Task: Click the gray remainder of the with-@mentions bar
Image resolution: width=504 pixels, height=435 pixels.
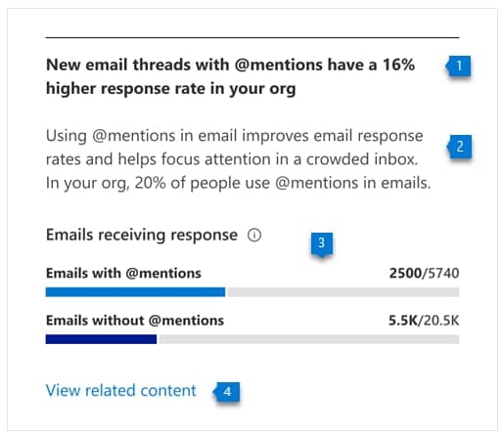Action: pos(344,292)
